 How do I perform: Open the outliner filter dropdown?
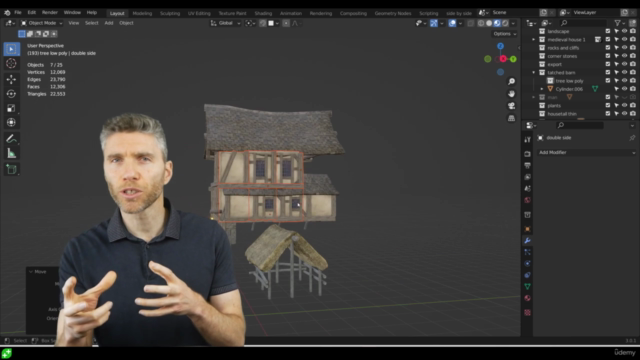pos(620,23)
